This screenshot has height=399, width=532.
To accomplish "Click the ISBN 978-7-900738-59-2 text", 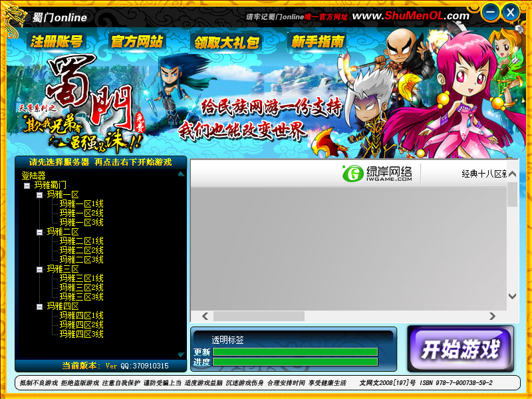I will (x=456, y=383).
